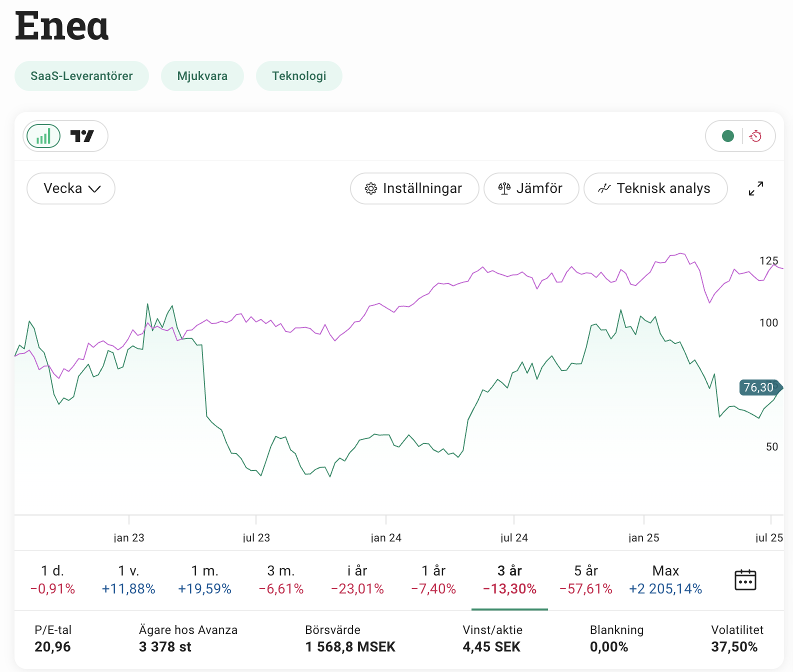
Task: Switch to the Avanza bar chart view
Action: tap(43, 136)
